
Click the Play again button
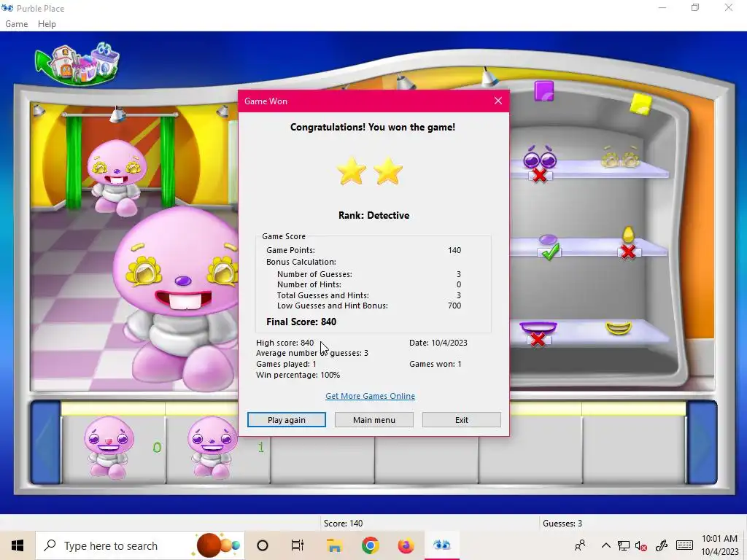286,419
